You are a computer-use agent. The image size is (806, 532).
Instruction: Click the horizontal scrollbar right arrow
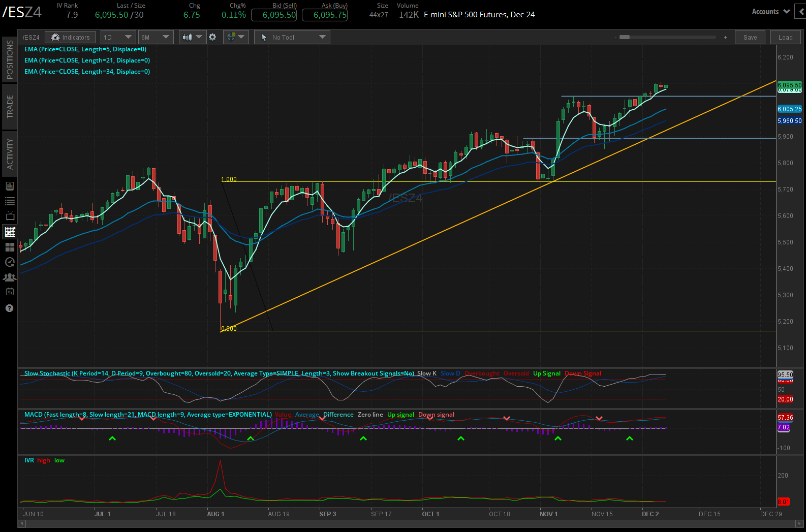pyautogui.click(x=799, y=523)
